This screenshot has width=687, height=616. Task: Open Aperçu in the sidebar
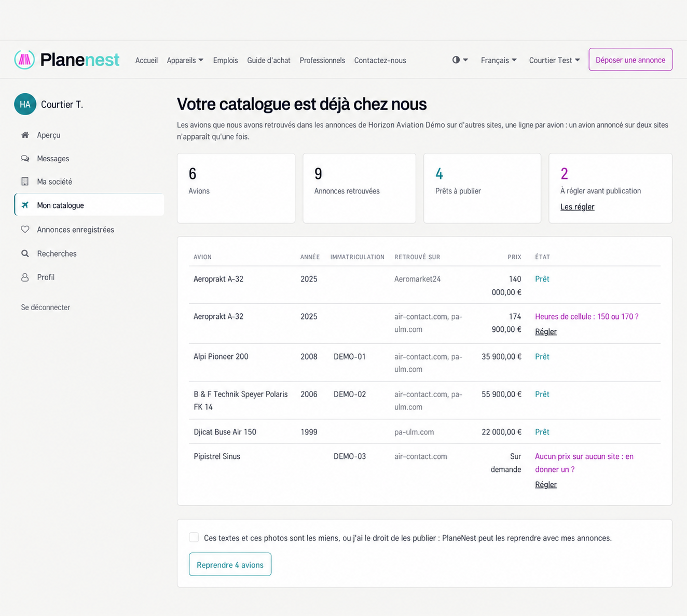click(89, 135)
